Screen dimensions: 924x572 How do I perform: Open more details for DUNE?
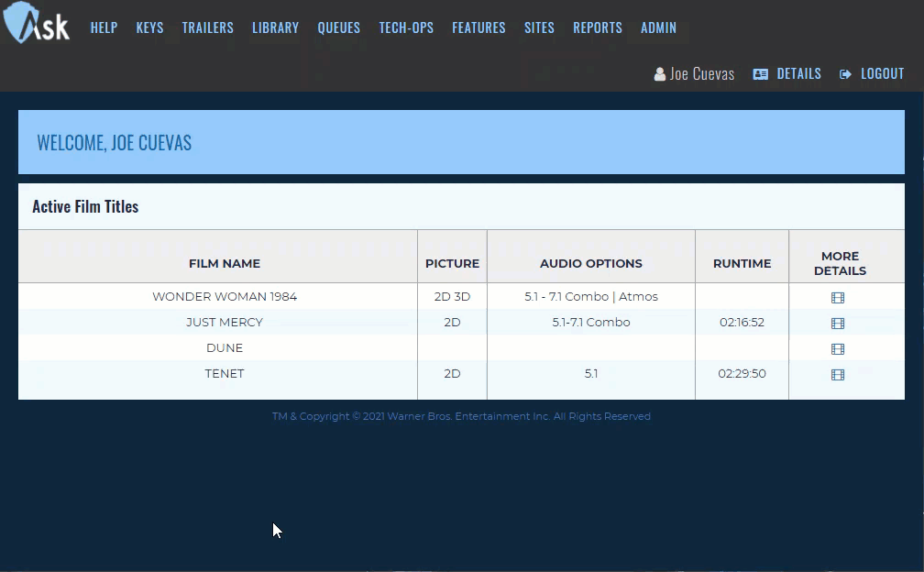point(837,348)
